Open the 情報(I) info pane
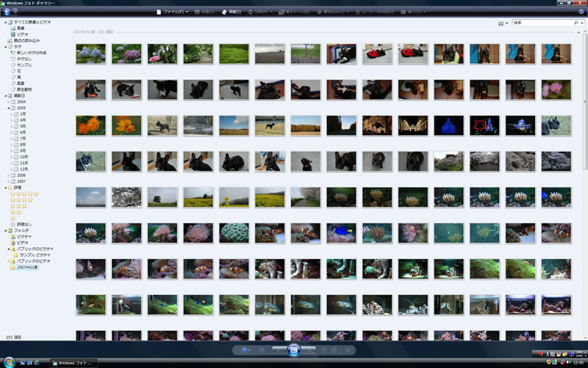The image size is (588, 368). click(x=232, y=12)
